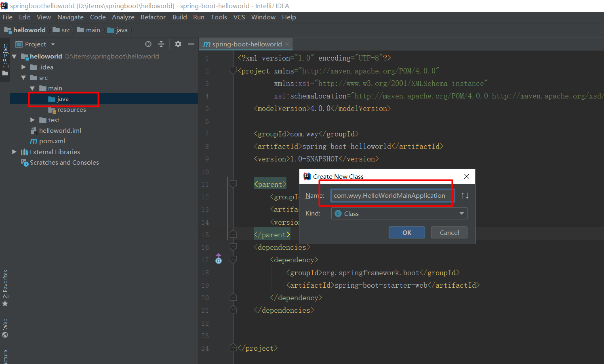The image size is (604, 364).
Task: Click the class Name input field
Action: 392,195
